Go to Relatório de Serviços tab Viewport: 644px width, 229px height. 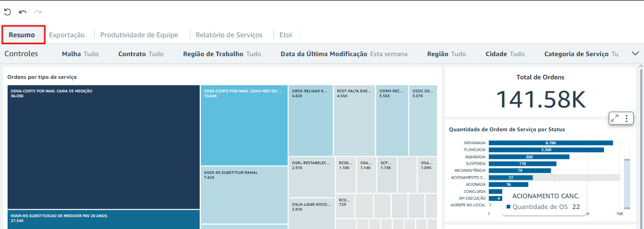(x=229, y=35)
